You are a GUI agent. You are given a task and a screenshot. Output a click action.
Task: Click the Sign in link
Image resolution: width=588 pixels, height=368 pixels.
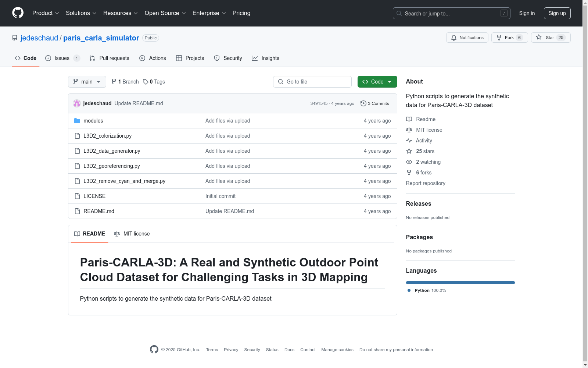[527, 13]
